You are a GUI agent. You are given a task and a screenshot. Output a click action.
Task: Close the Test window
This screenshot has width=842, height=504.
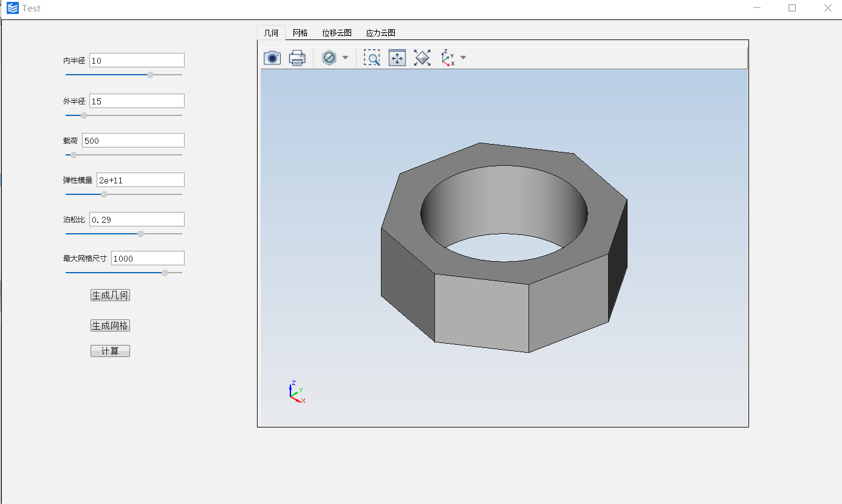[827, 9]
